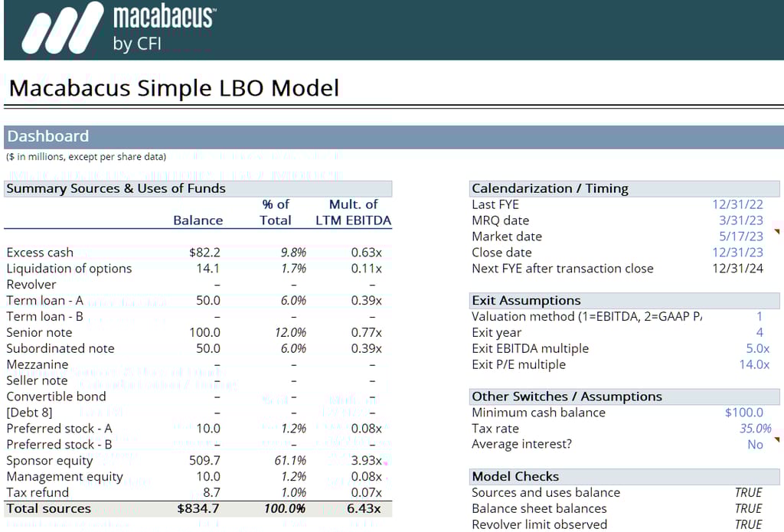Screen dimensions: 784x532
Task: Click the Minimum cash balance value
Action: (x=744, y=412)
